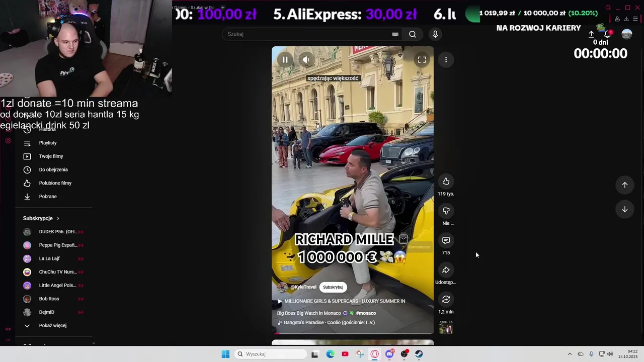Click the Subskrybuj button
Image resolution: width=644 pixels, height=362 pixels.
coord(333,287)
